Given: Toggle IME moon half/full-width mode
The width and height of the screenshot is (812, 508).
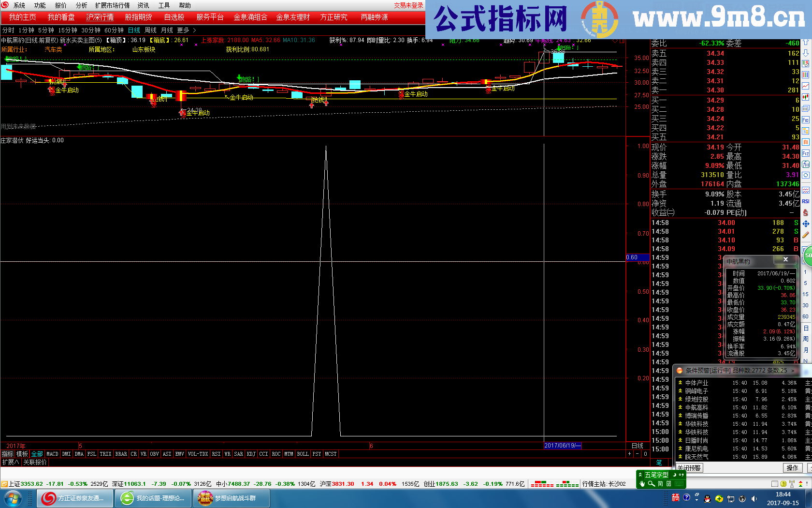Looking at the screenshot, I should coord(674,475).
